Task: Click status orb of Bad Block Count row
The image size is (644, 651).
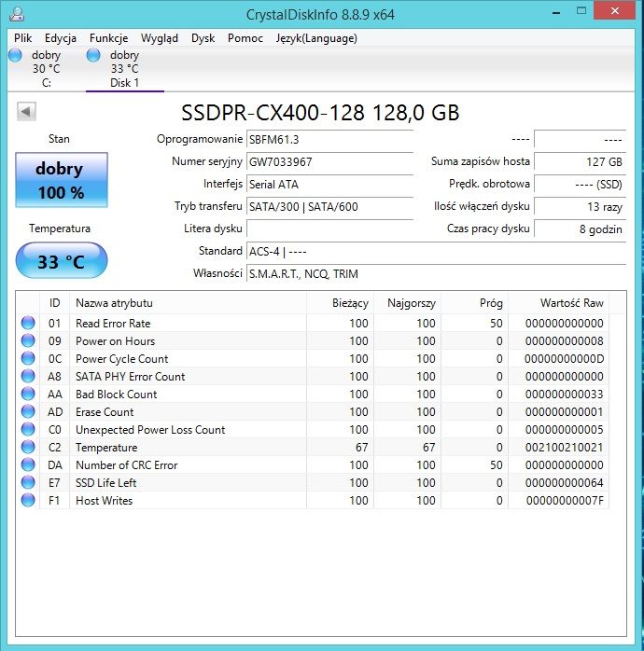Action: click(x=28, y=394)
